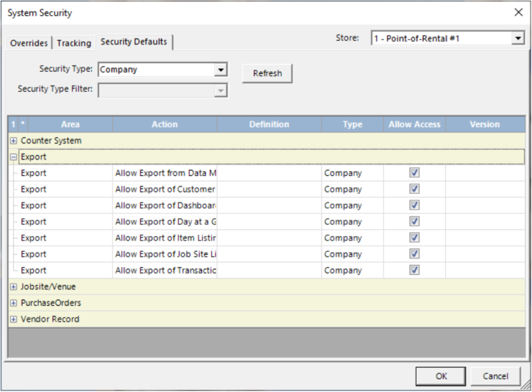Screen dimensions: 532x392
Task: Select the Vendor Record row text
Action: (50, 319)
